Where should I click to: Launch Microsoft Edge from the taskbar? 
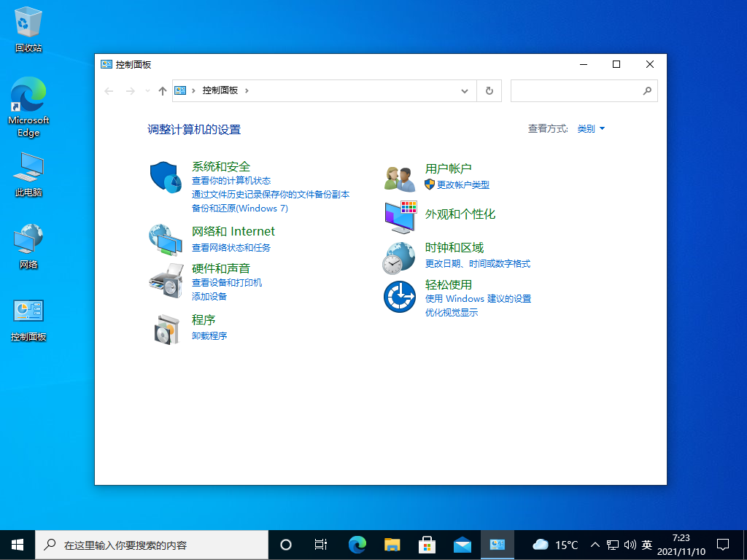point(355,545)
